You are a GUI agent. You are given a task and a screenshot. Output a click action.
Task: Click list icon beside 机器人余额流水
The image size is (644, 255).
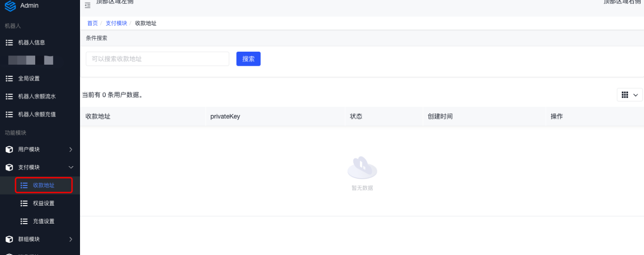[9, 96]
